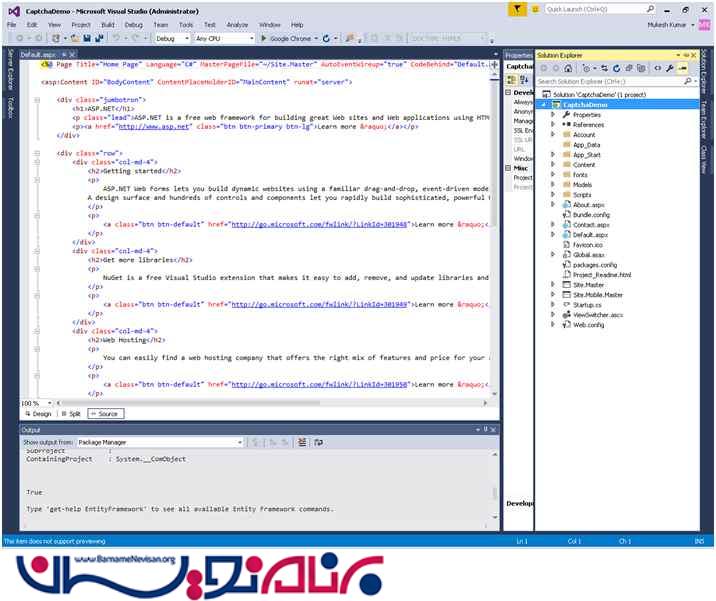
Task: Click the Navigate Backward toolbar icon
Action: point(20,38)
